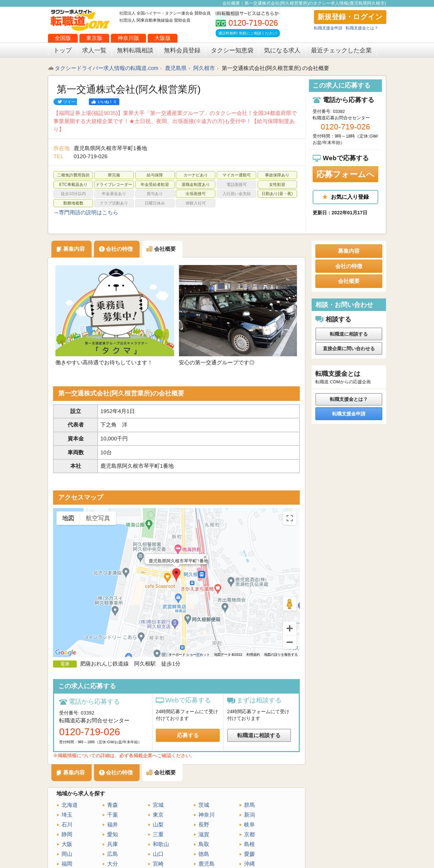Click the 鳴海旅館 hotel marker
This screenshot has width=434, height=868.
tap(178, 549)
